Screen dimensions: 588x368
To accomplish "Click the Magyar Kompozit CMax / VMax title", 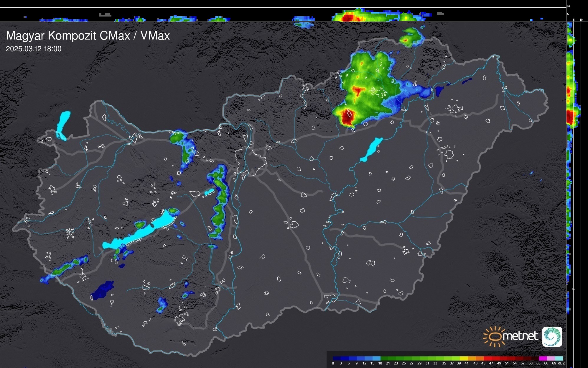I will pyautogui.click(x=88, y=36).
